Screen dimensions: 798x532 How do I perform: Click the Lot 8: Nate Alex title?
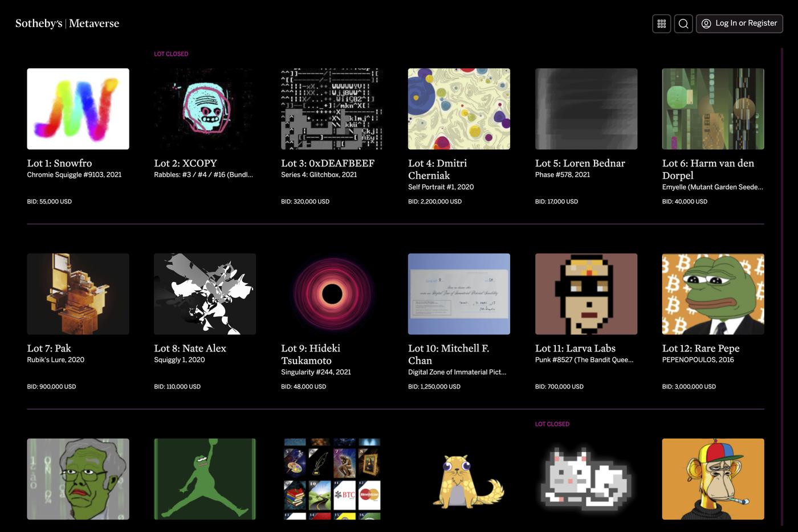pyautogui.click(x=190, y=348)
